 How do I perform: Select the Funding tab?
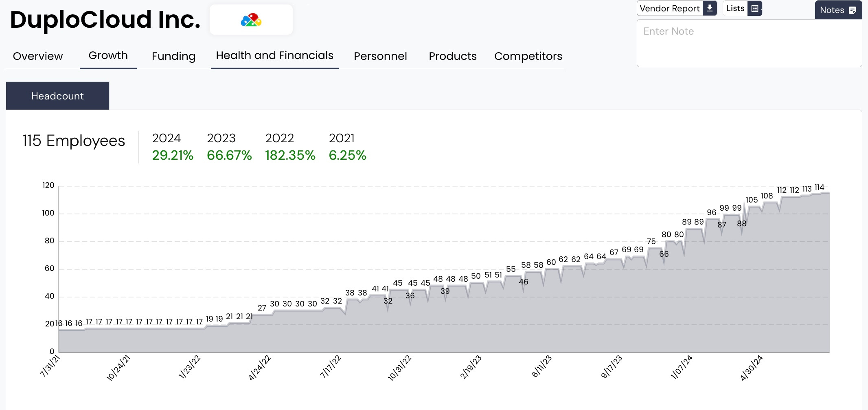pos(173,56)
